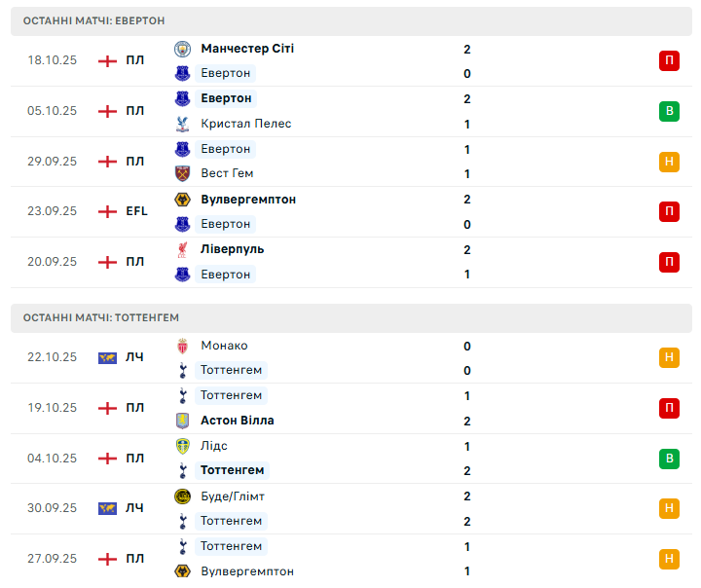The height and width of the screenshot is (588, 701).
Task: Click the green В badge on 04.10.25
Action: (x=669, y=459)
